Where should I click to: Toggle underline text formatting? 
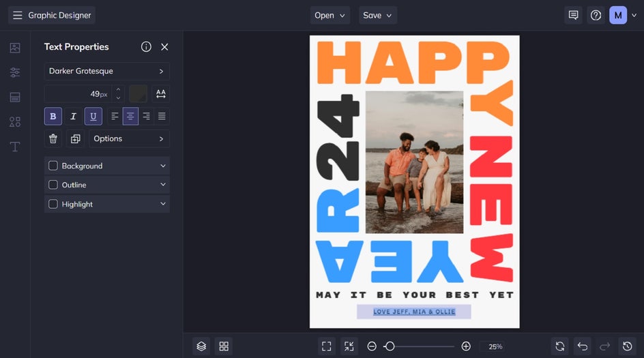click(x=93, y=116)
